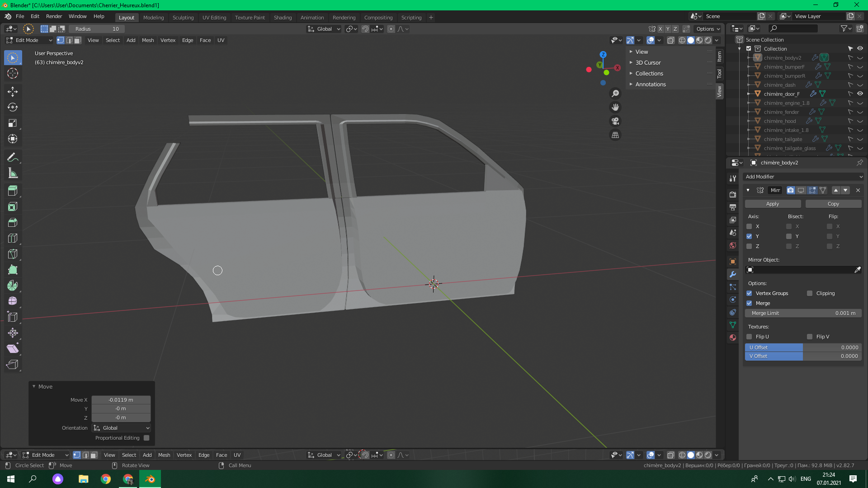Click the Copy modifier button
The height and width of the screenshot is (488, 868).
(x=833, y=204)
